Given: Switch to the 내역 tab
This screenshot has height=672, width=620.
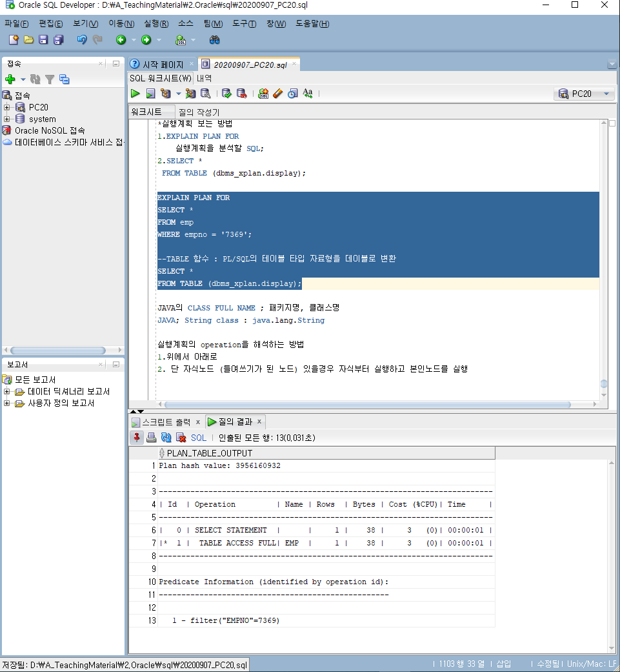Looking at the screenshot, I should 204,78.
